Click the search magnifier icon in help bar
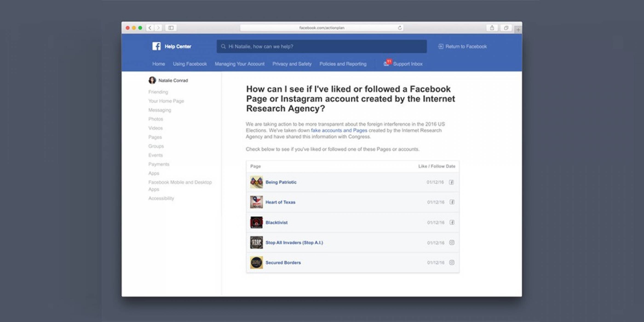The width and height of the screenshot is (644, 322). (x=223, y=46)
